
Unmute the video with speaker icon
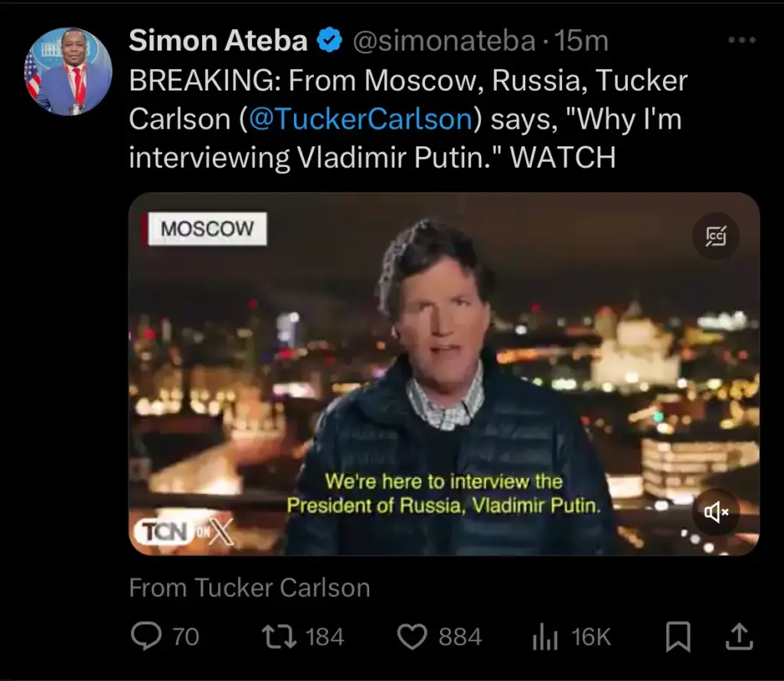tap(716, 512)
